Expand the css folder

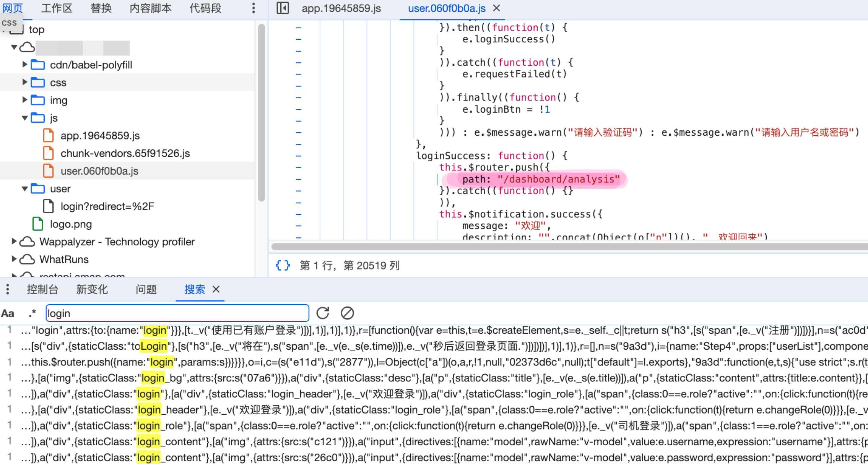tap(24, 82)
